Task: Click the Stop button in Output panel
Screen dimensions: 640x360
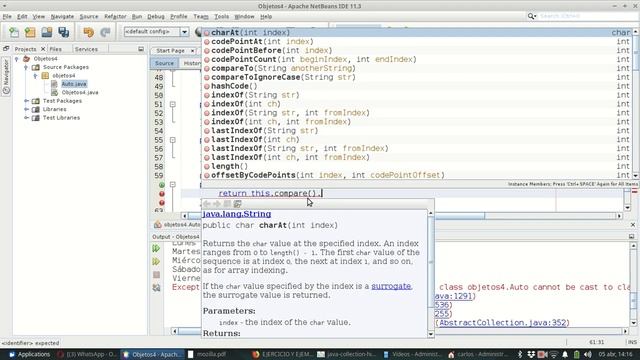Action: (156, 275)
